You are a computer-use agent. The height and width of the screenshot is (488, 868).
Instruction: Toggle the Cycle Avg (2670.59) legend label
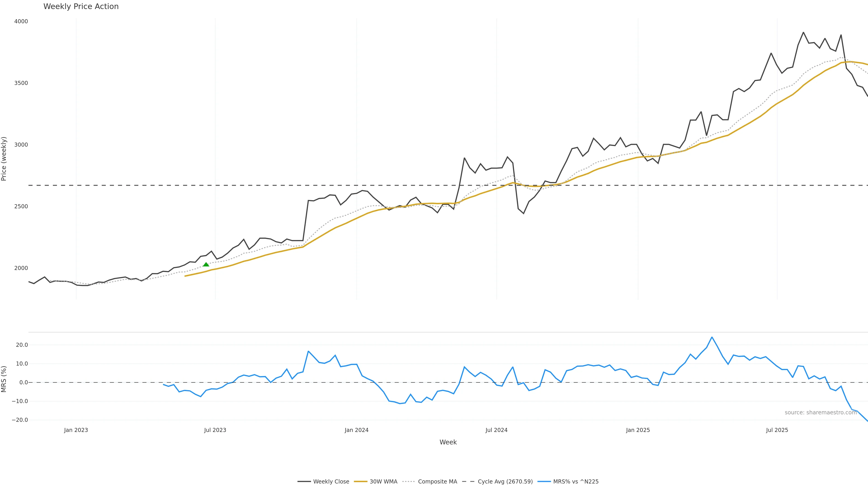505,482
